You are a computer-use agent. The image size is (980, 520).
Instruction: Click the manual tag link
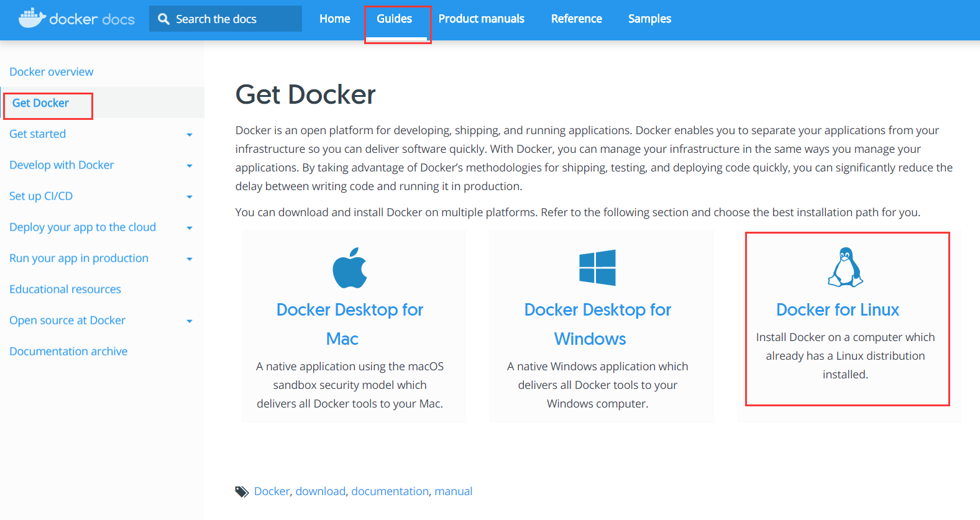coord(454,491)
